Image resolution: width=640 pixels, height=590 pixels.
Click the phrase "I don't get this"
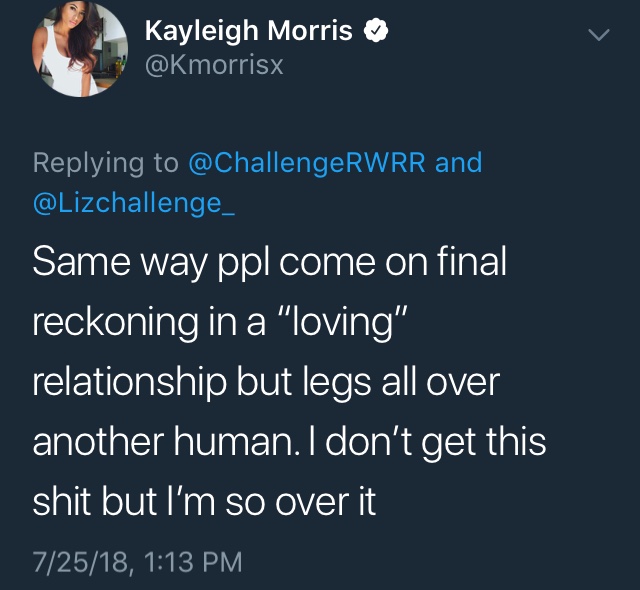pos(427,443)
